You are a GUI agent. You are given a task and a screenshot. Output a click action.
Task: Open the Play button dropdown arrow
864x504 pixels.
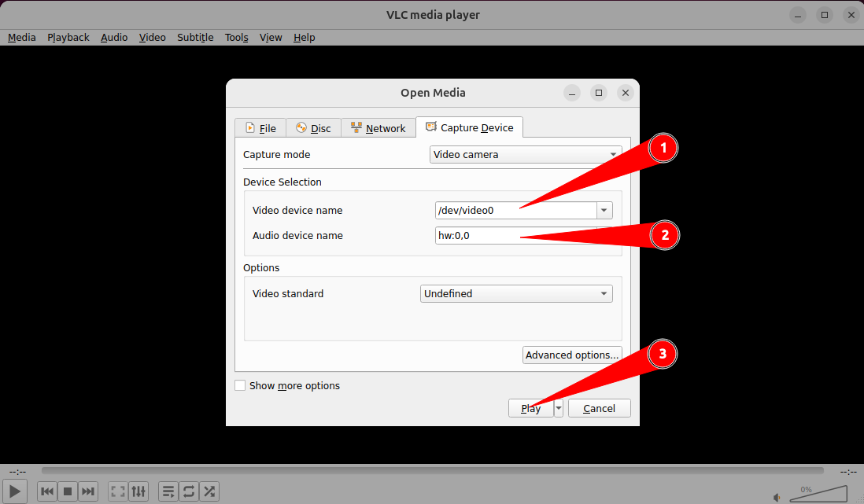click(559, 408)
